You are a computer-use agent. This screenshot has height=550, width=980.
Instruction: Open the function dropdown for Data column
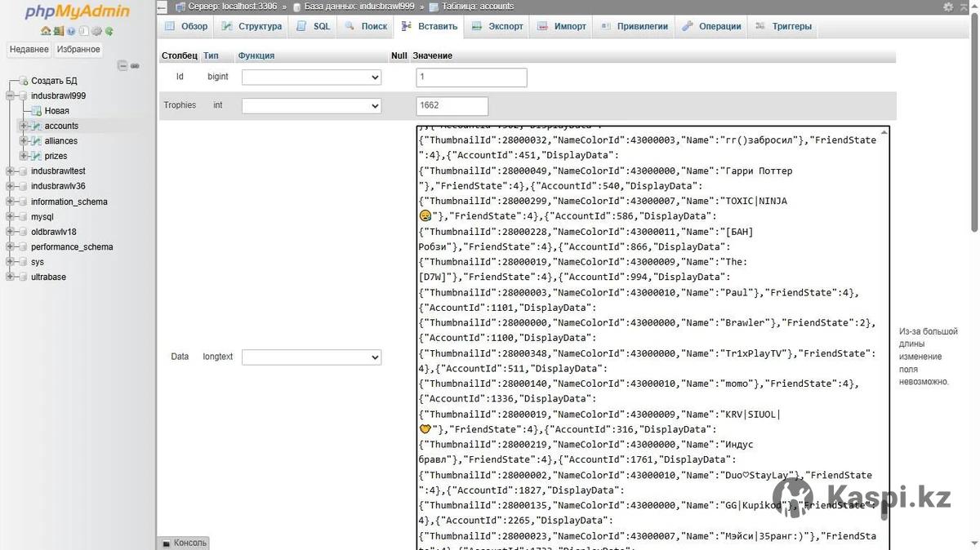[x=312, y=357]
